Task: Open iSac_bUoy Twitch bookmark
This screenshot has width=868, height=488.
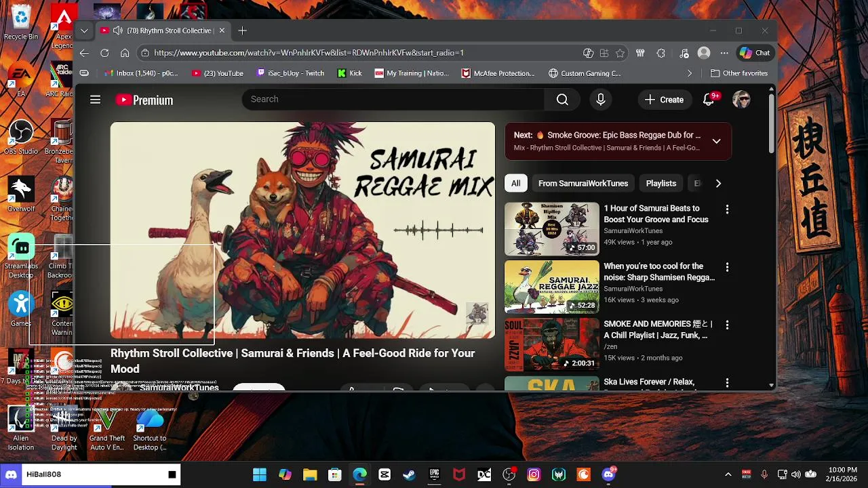Action: (290, 73)
